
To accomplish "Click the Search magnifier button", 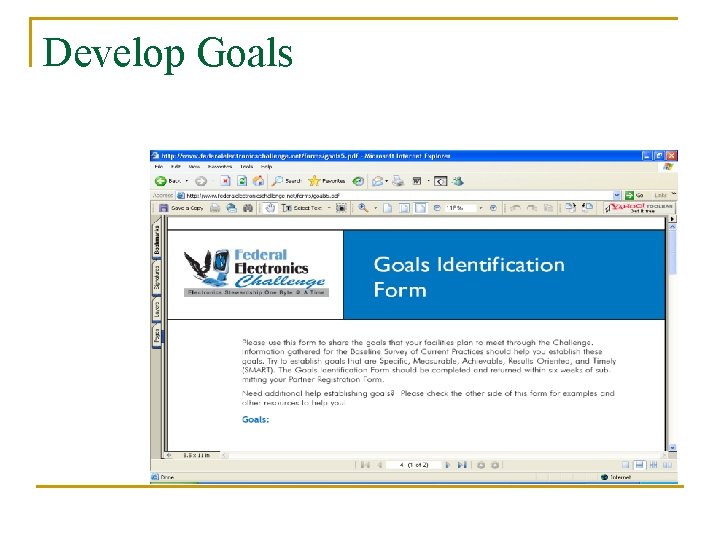I will (287, 181).
